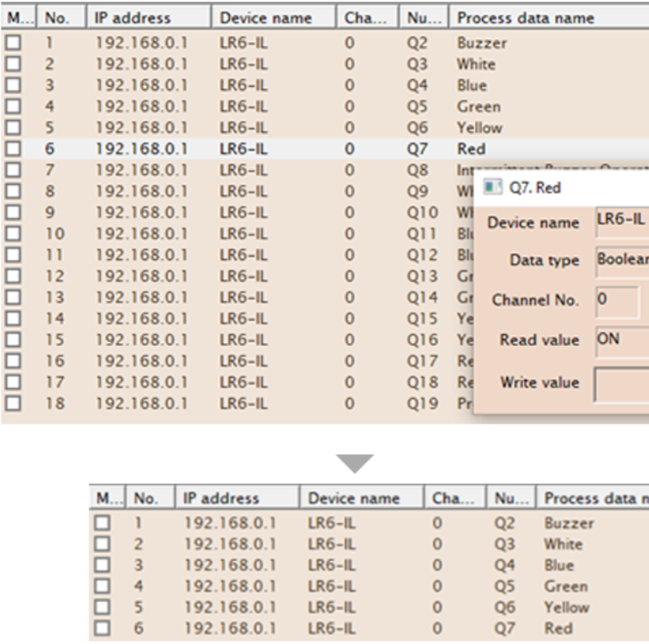
Task: Select the Green entry in lower table
Action: click(566, 586)
